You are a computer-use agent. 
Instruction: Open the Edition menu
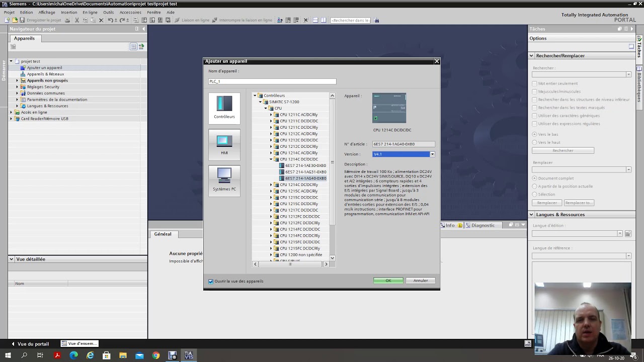26,12
